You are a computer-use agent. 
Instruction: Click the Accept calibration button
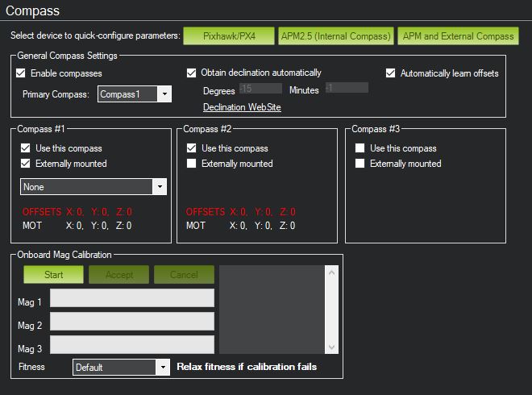tap(118, 275)
